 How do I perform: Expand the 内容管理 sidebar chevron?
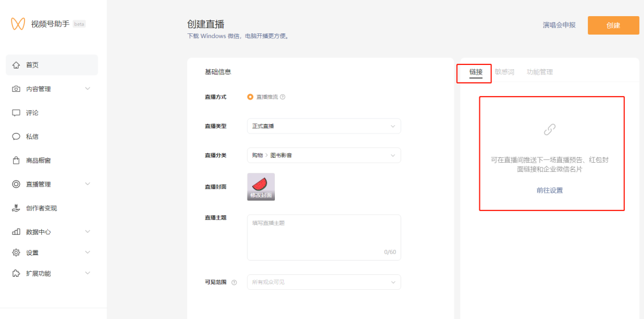tap(88, 88)
